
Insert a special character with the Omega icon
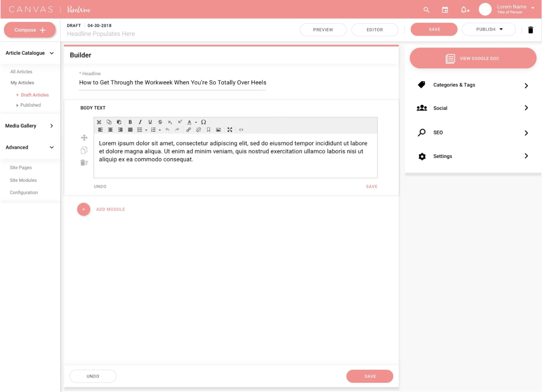203,122
